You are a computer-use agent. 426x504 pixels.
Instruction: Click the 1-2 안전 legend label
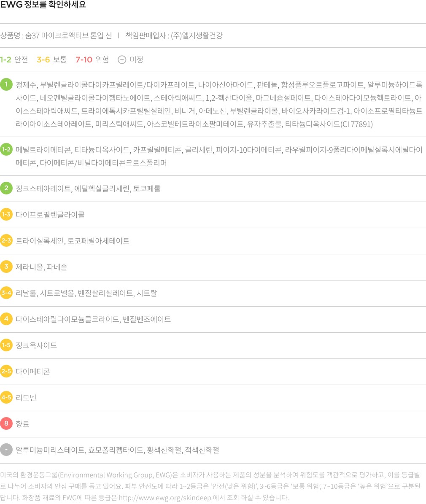pos(14,59)
